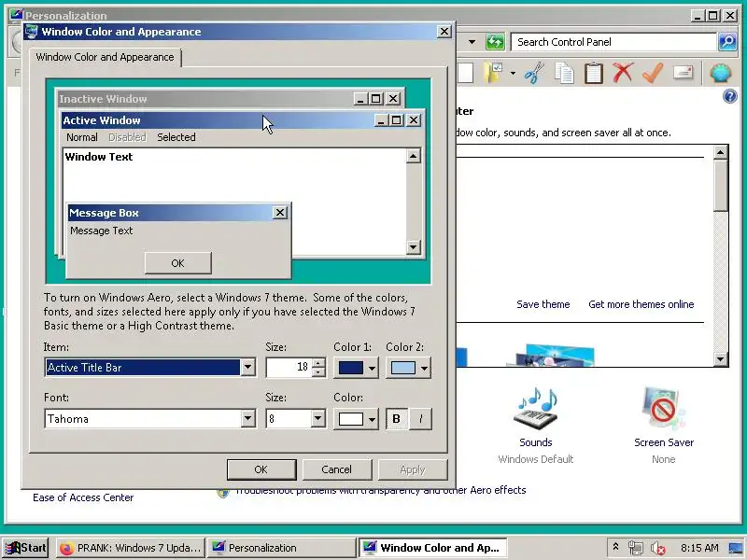Toggle the Bold font button
This screenshot has height=560, width=747.
pos(396,418)
